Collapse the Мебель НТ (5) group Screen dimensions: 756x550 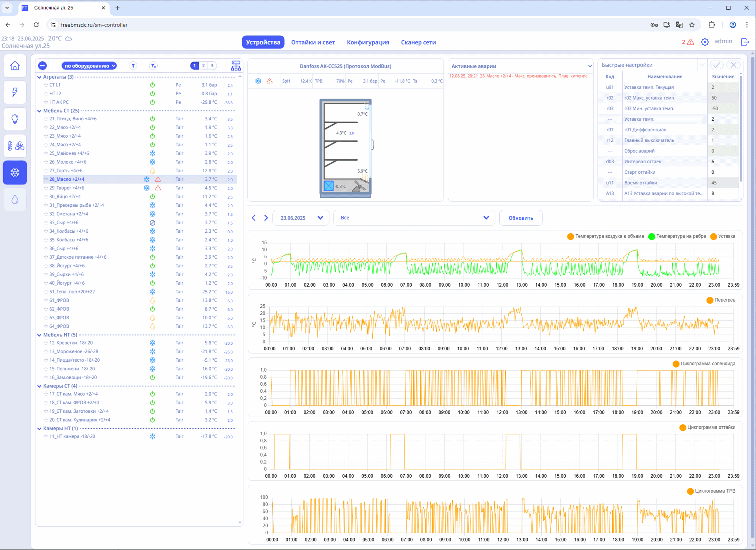pyautogui.click(x=39, y=335)
